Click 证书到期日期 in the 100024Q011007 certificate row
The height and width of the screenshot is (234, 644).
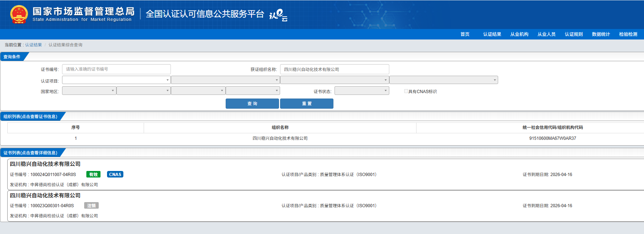click(x=547, y=175)
